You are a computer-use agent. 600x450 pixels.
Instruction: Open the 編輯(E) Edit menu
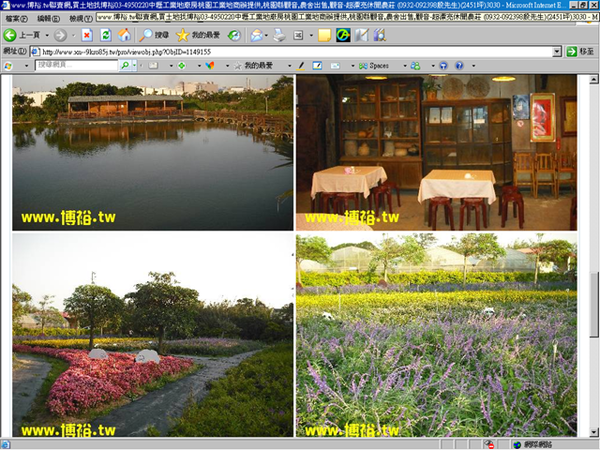(x=49, y=18)
